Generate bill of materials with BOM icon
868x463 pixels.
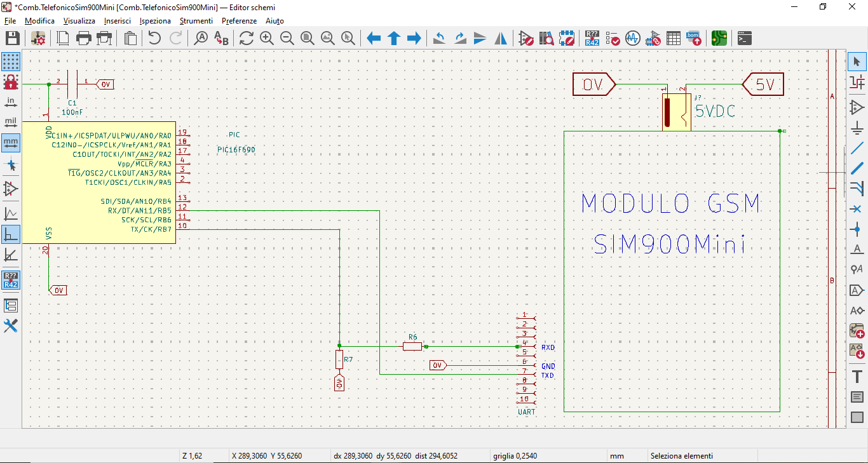694,39
